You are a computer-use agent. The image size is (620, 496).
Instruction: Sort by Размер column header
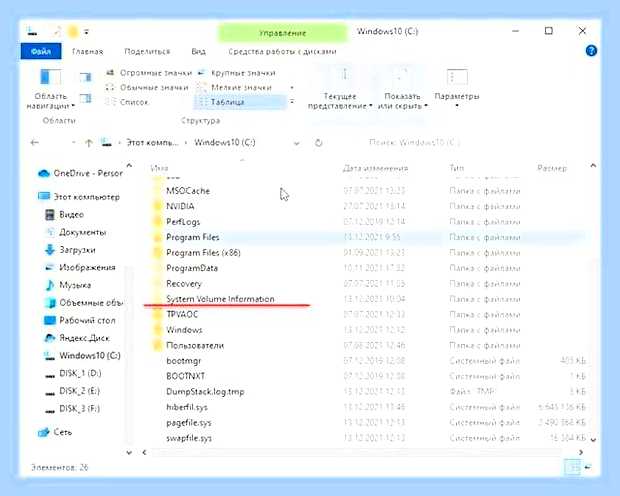(552, 168)
